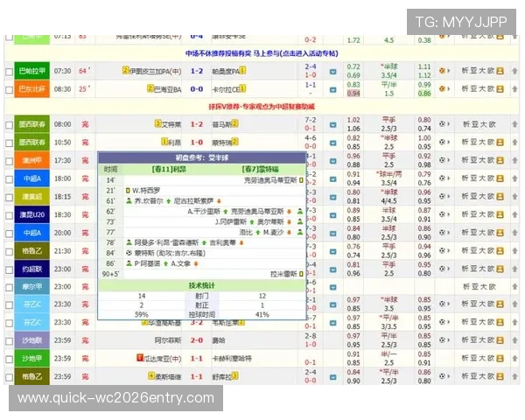Click the up arrow on 格鲁乙 21:30 row
This screenshot has height=420, width=525.
coord(514,250)
